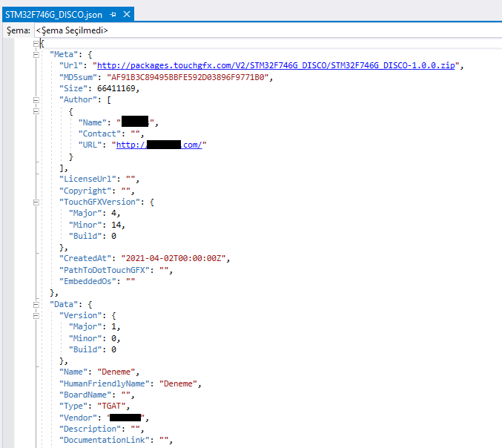502x448 pixels.
Task: Click the CreatedAt value 2021-04-02T00:00:00Z
Action: pos(174,258)
